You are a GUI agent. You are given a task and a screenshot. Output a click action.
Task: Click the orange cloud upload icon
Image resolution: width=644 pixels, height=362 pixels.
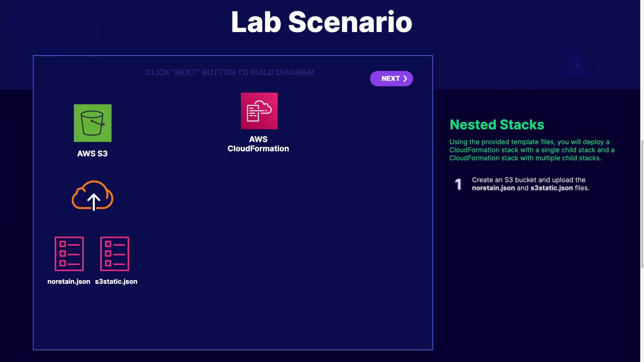(93, 196)
